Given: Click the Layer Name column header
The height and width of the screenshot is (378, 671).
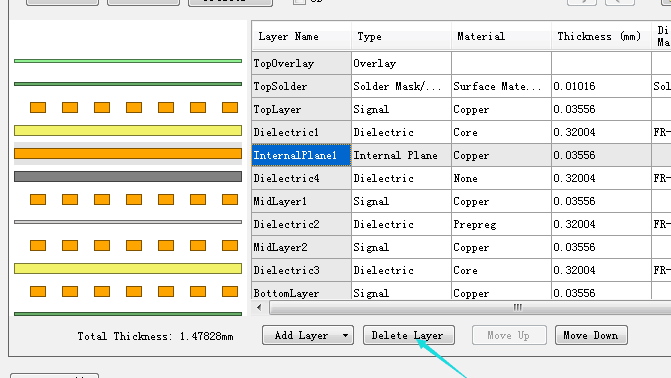Looking at the screenshot, I should click(301, 36).
